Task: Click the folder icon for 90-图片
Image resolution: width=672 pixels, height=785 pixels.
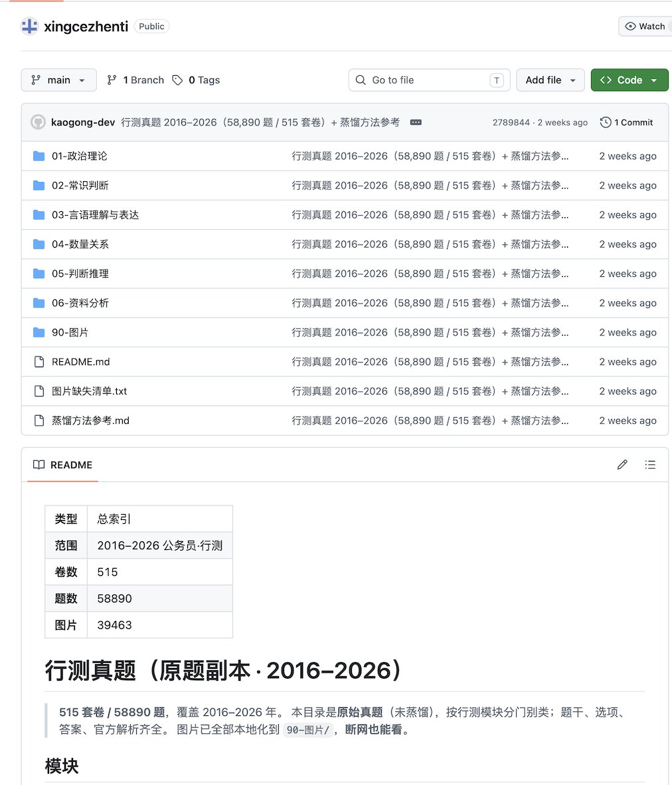Action: click(x=39, y=333)
